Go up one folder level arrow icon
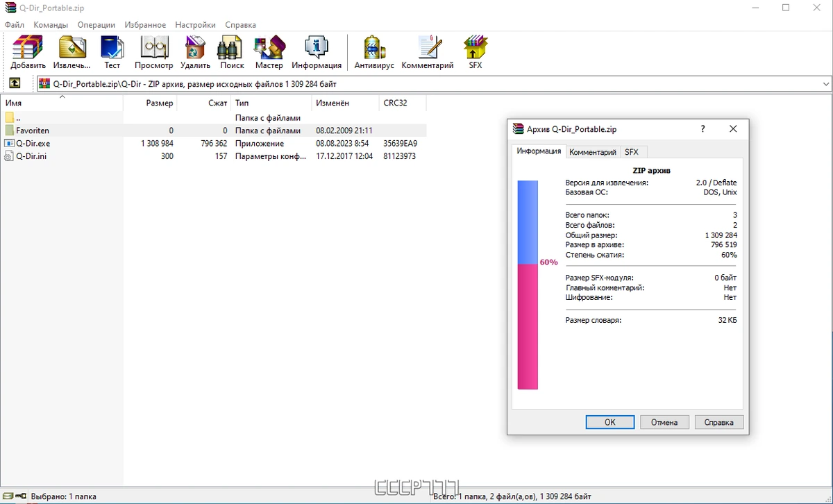This screenshot has height=504, width=833. click(x=15, y=83)
